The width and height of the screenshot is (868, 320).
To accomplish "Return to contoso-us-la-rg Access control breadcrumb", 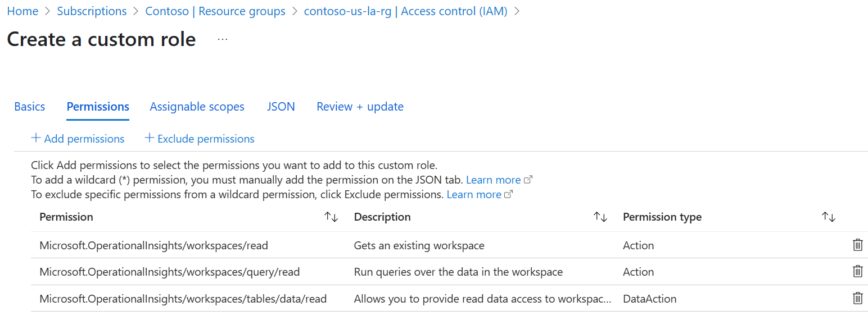I will pyautogui.click(x=405, y=11).
